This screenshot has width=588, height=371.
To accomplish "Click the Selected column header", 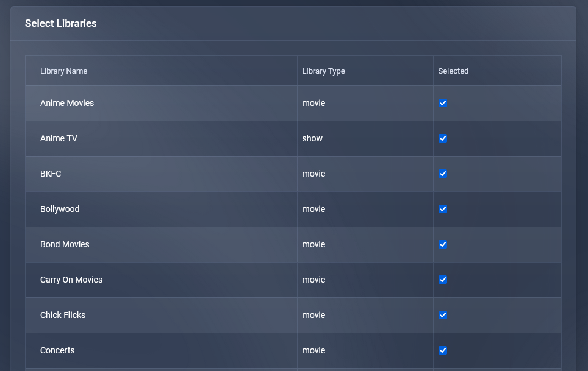I will (x=453, y=71).
